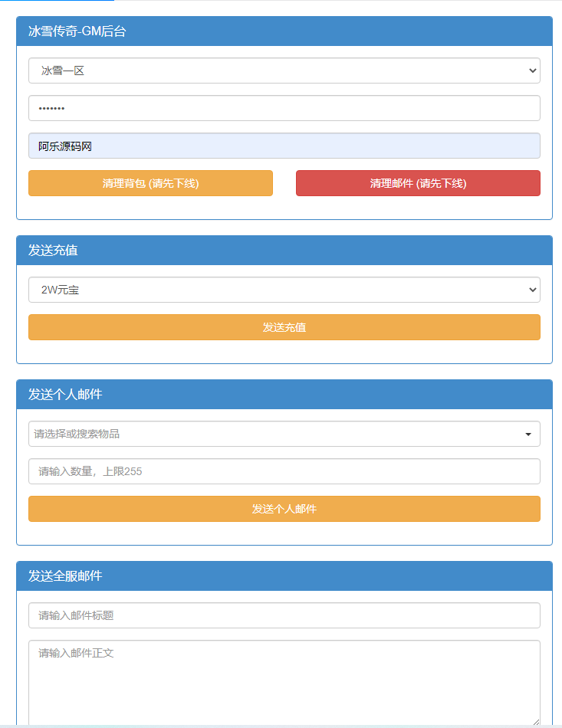This screenshot has width=562, height=728.
Task: Click the mail body textarea resize handle
Action: (536, 722)
